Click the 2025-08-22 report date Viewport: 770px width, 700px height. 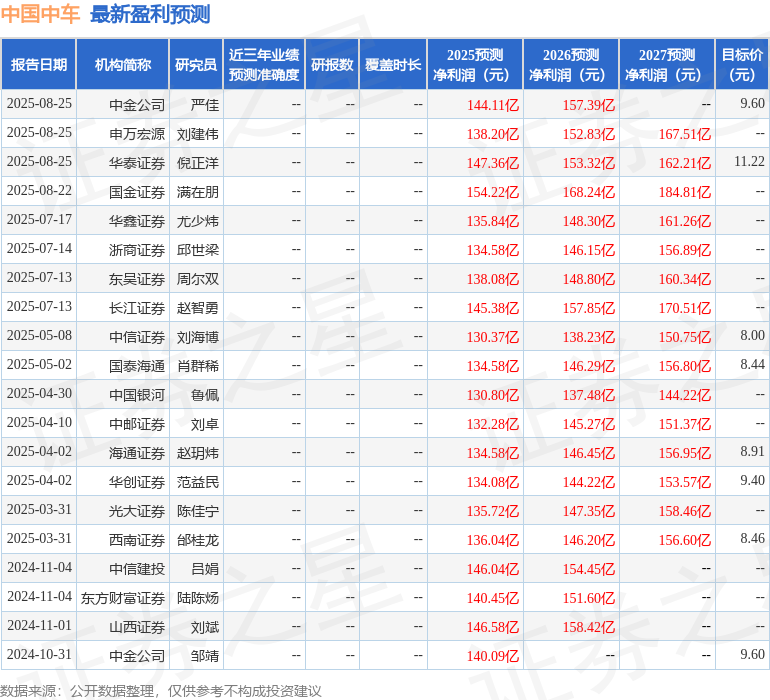pos(39,191)
